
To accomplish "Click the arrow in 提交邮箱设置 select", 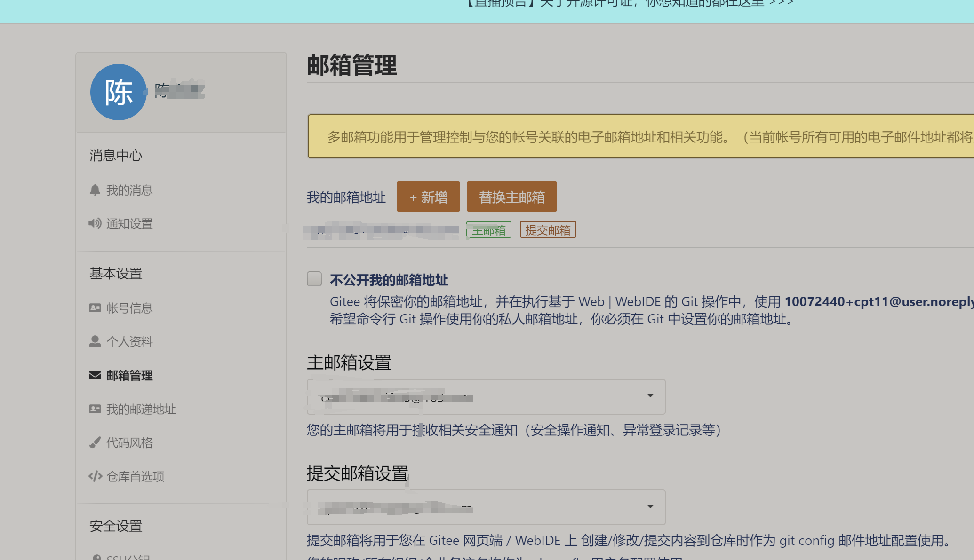I will 650,506.
